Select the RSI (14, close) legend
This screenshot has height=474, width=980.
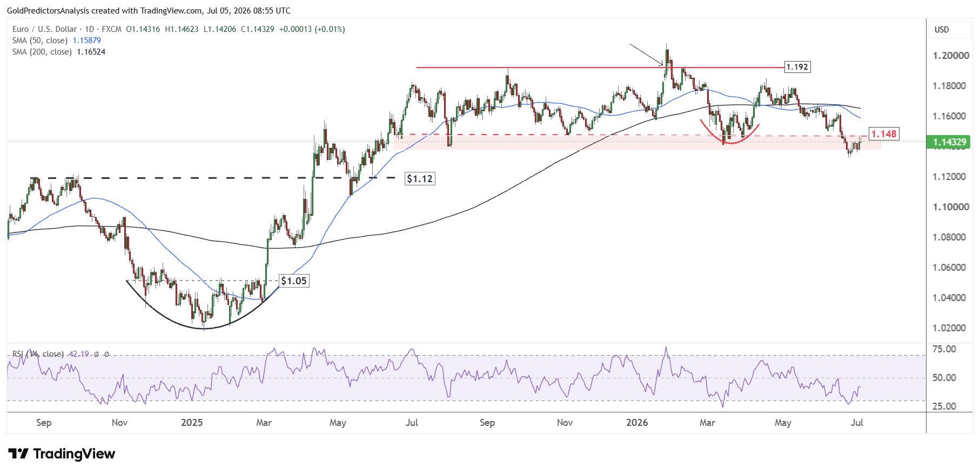[x=38, y=354]
